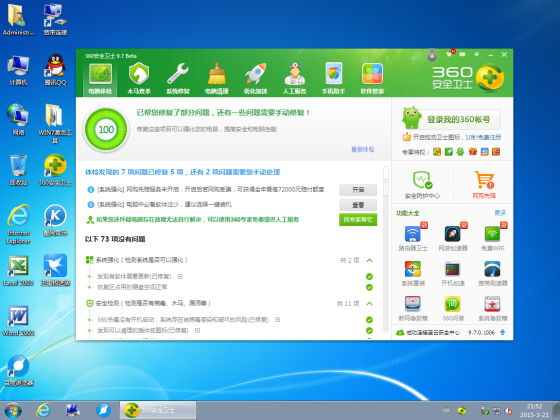Open Internet Explorer desktop shortcut
560x420 pixels.
pyautogui.click(x=18, y=224)
